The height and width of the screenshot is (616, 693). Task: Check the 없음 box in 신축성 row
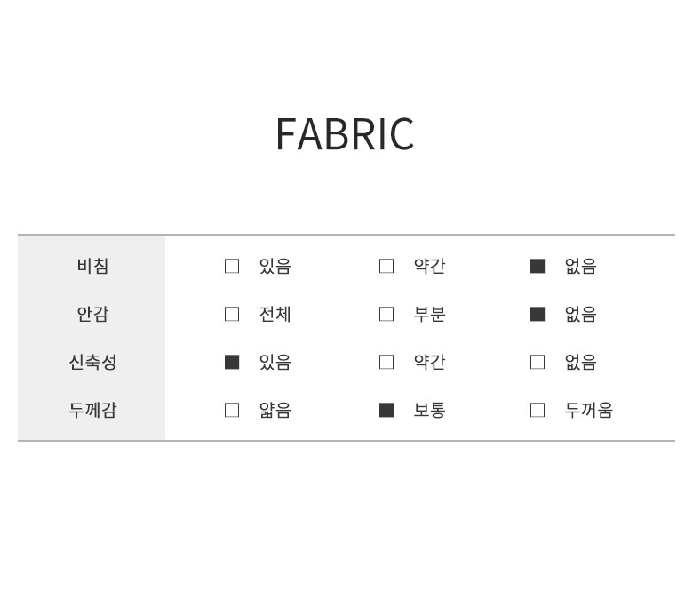538,362
